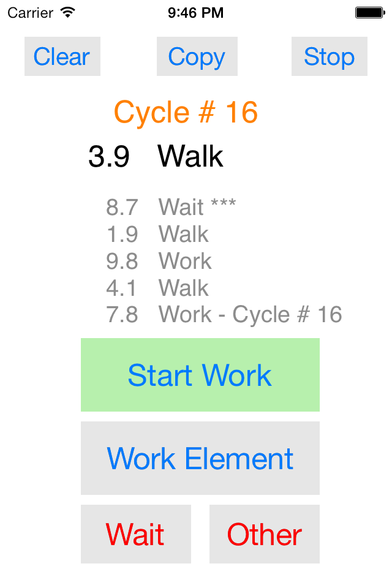Click the 9:46 PM clock

click(x=195, y=12)
